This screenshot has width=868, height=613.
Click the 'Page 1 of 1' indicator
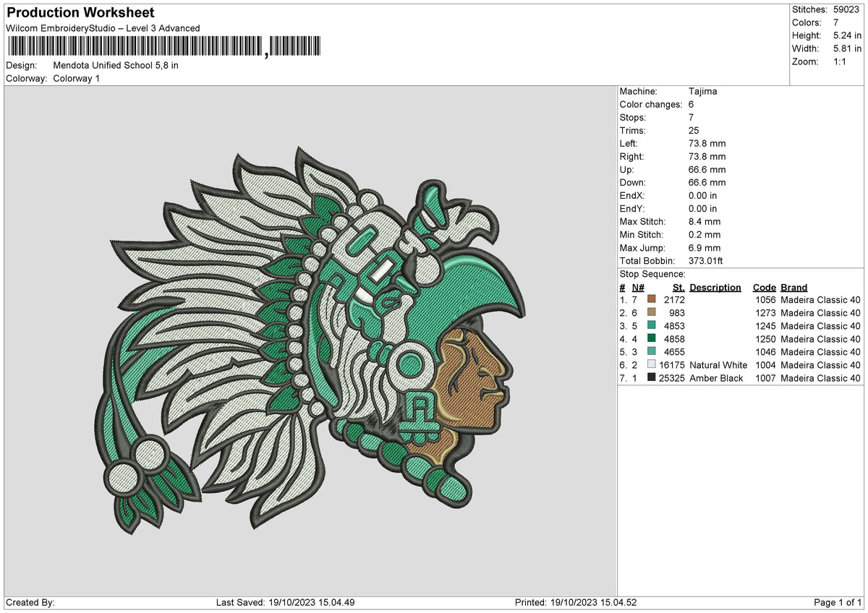pos(838,603)
